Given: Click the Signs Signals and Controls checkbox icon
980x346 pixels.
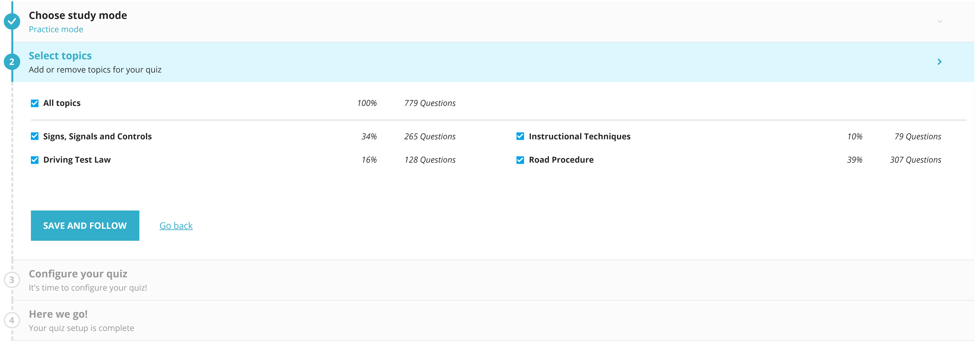Looking at the screenshot, I should (34, 136).
